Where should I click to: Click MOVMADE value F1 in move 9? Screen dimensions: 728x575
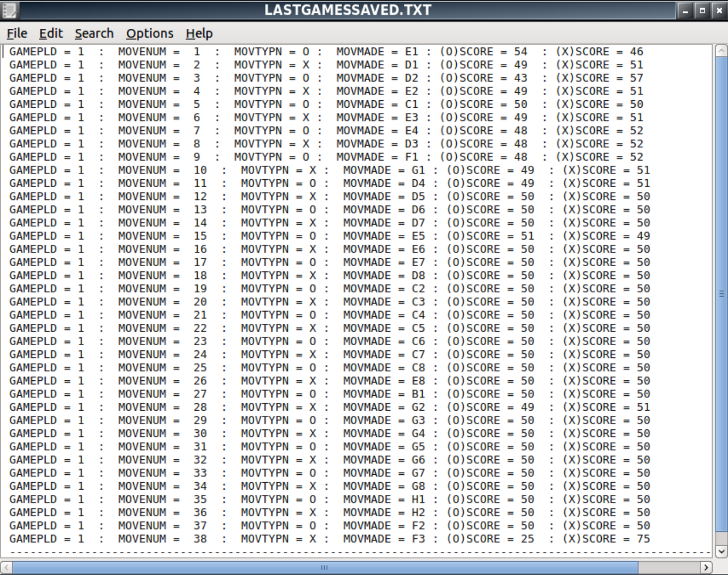point(411,157)
